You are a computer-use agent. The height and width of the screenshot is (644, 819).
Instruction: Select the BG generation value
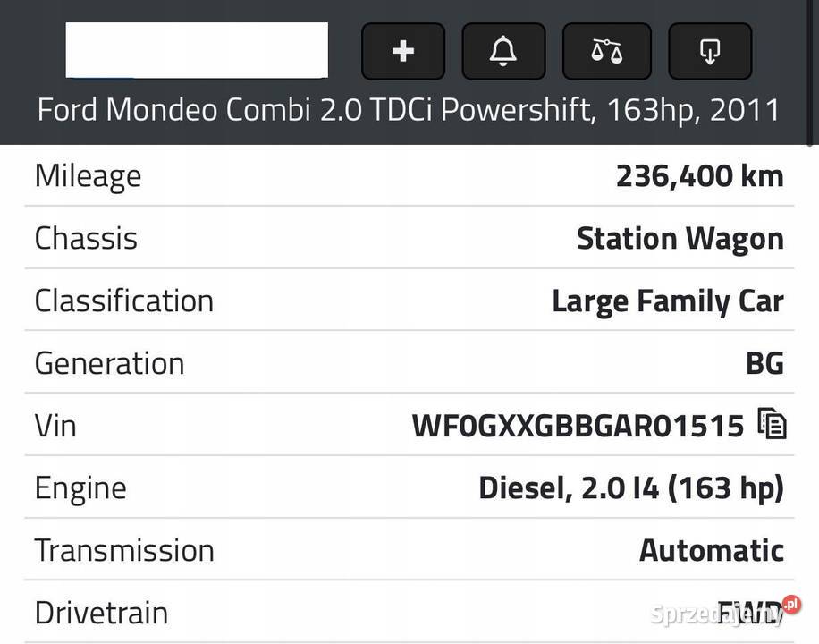[x=764, y=363]
